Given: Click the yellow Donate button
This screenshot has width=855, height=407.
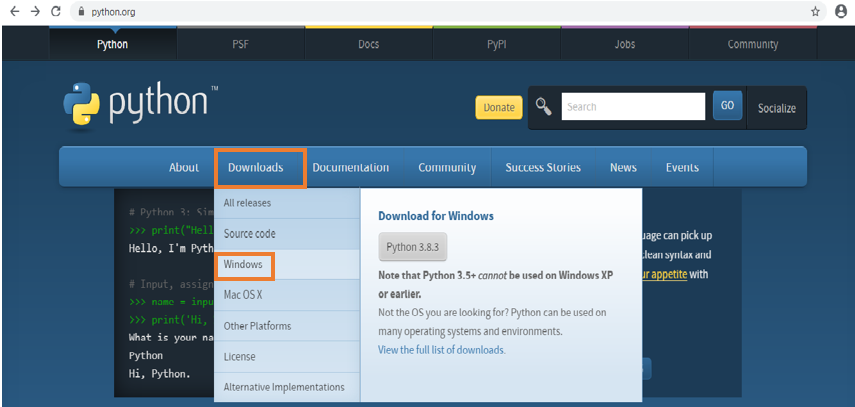Looking at the screenshot, I should [x=499, y=107].
